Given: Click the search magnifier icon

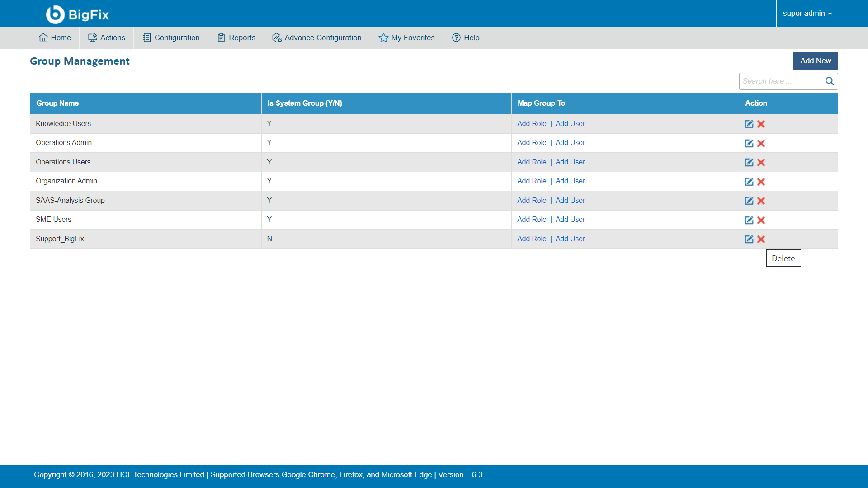Looking at the screenshot, I should coord(829,81).
